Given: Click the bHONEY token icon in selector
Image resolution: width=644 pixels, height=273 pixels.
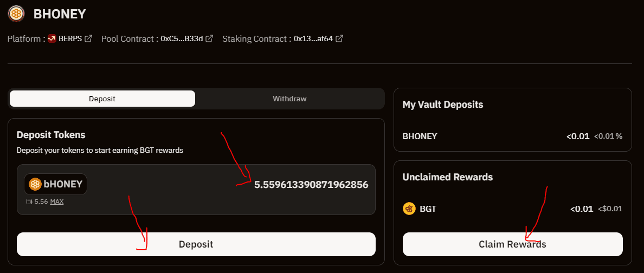Looking at the screenshot, I should [35, 184].
